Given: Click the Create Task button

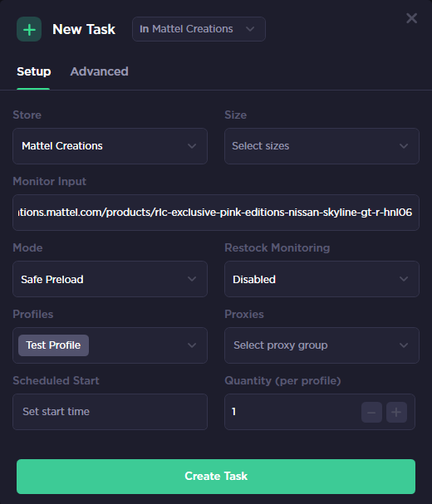Looking at the screenshot, I should [216, 477].
